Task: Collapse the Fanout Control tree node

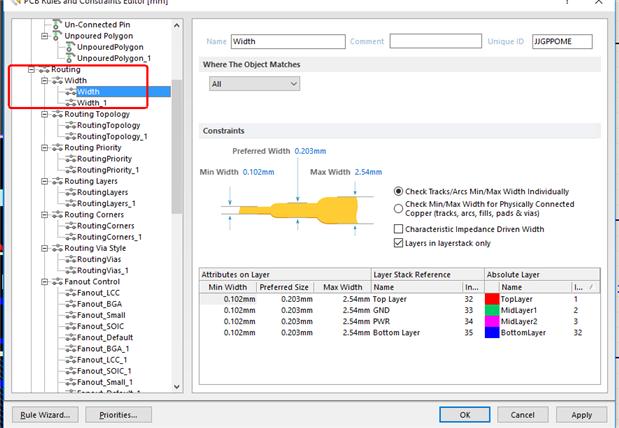Action: click(44, 281)
